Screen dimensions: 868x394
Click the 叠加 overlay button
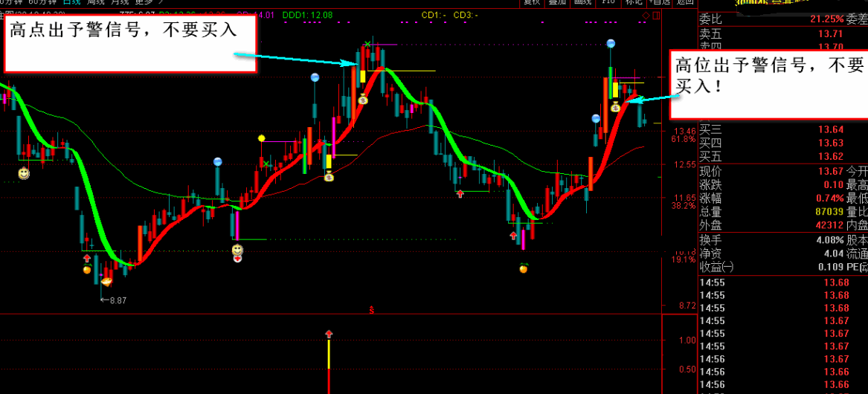tap(557, 3)
